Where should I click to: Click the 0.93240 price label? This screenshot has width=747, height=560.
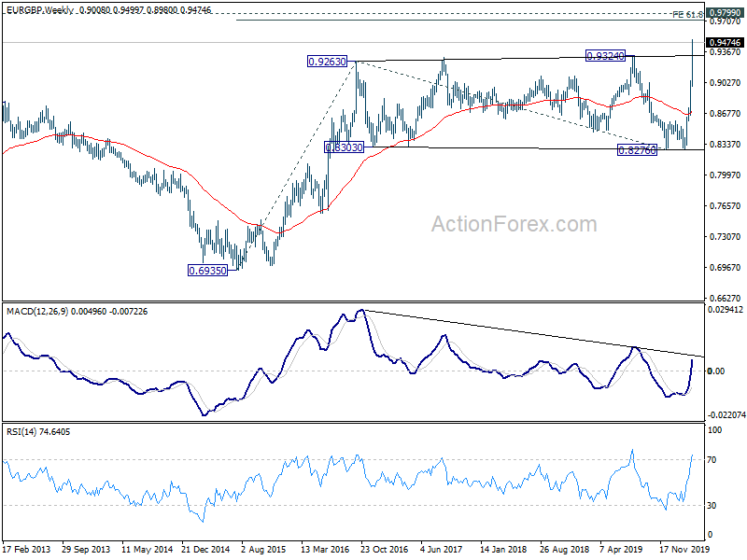coord(605,56)
